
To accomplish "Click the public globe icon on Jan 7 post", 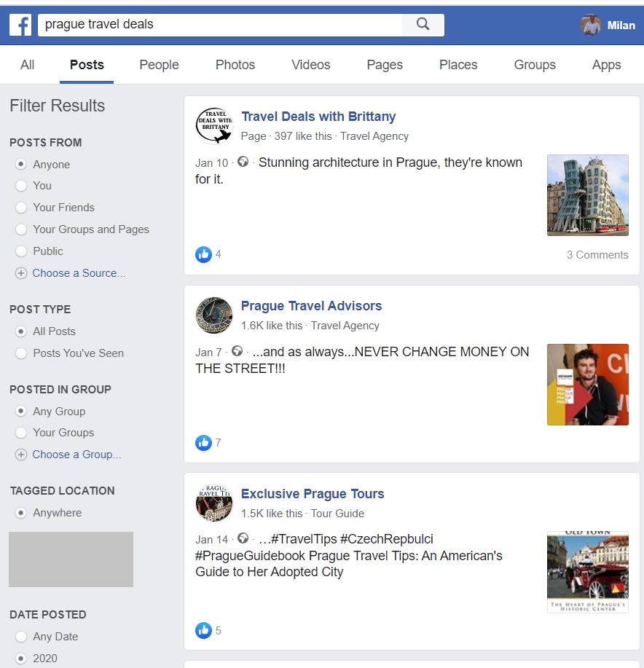I will click(237, 351).
